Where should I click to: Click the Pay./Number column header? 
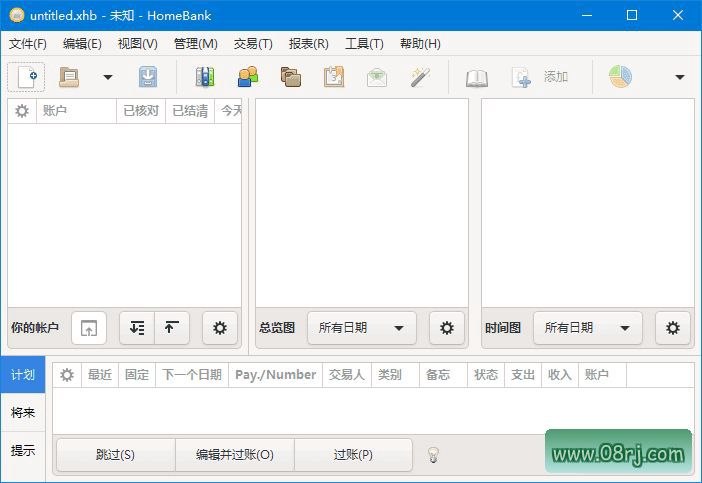[276, 375]
